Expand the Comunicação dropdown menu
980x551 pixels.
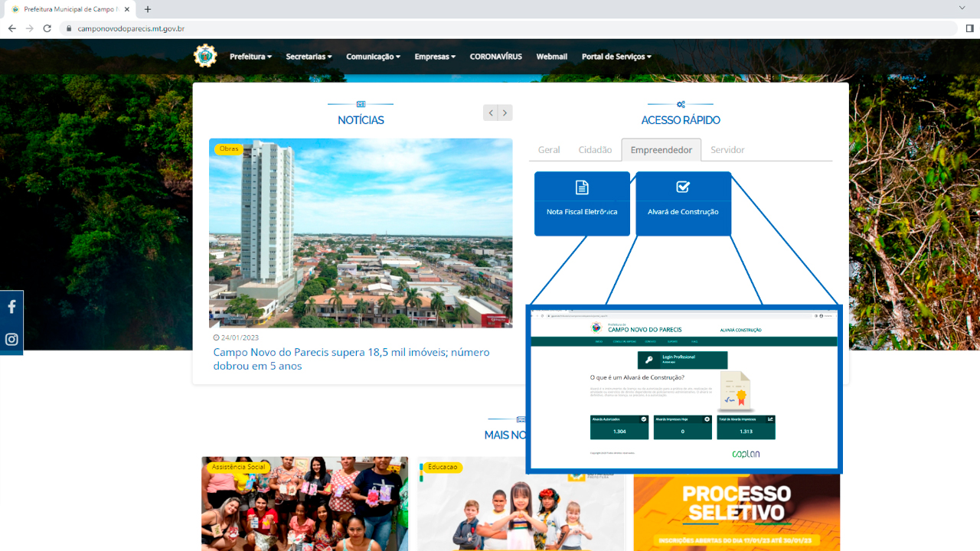tap(373, 57)
